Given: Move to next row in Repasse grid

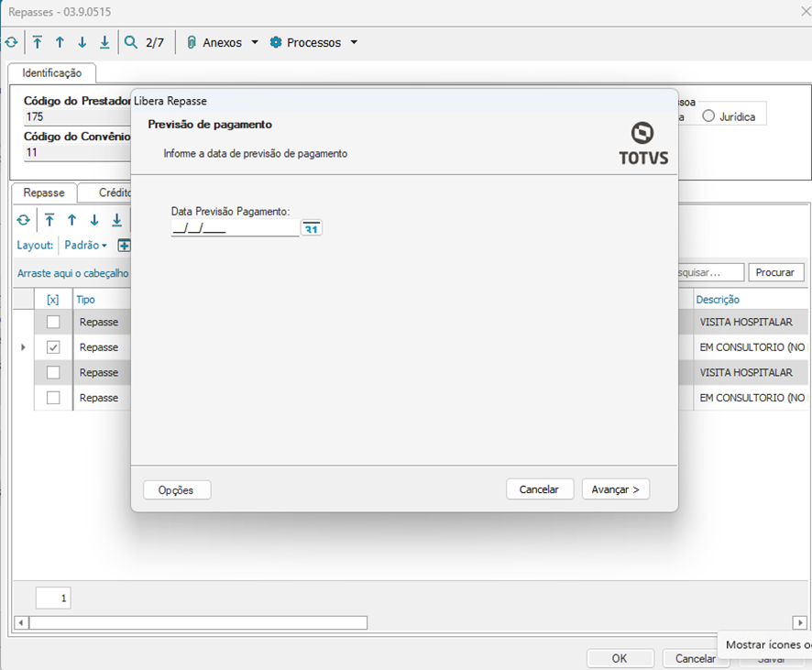Looking at the screenshot, I should pyautogui.click(x=94, y=220).
